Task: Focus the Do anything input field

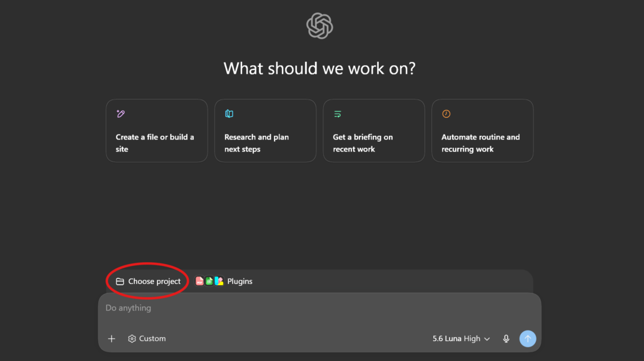Action: point(319,308)
